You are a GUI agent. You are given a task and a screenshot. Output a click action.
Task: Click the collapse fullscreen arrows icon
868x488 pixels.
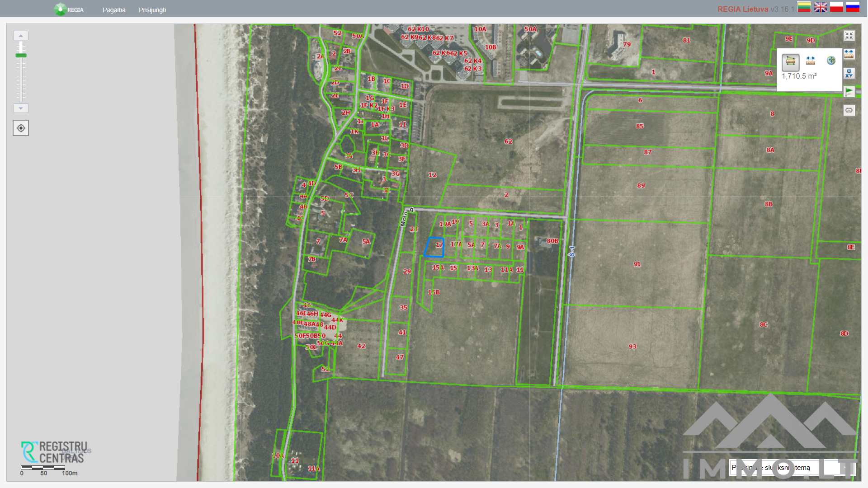(x=849, y=36)
